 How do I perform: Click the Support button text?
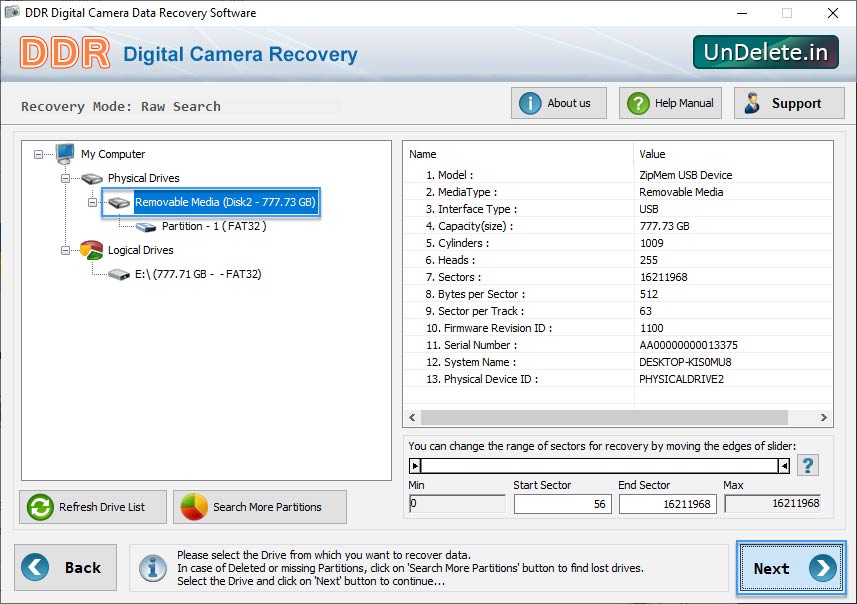(x=796, y=103)
